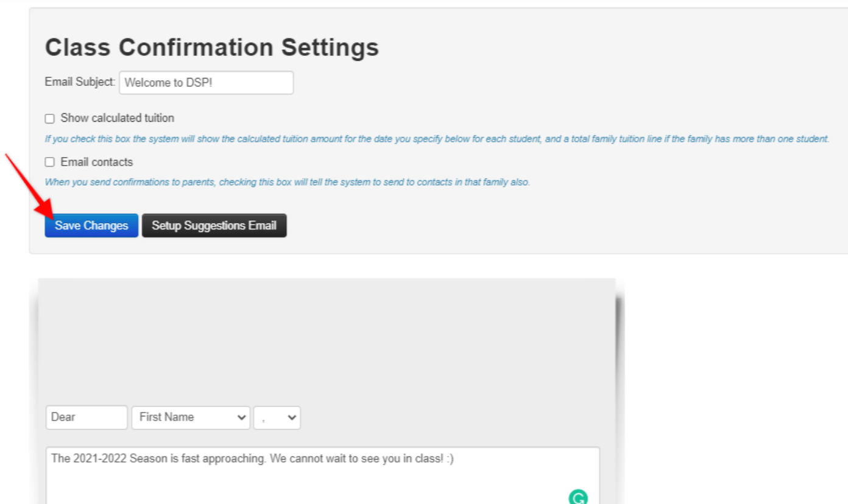
Task: Click the calculated tuition help text
Action: (437, 139)
